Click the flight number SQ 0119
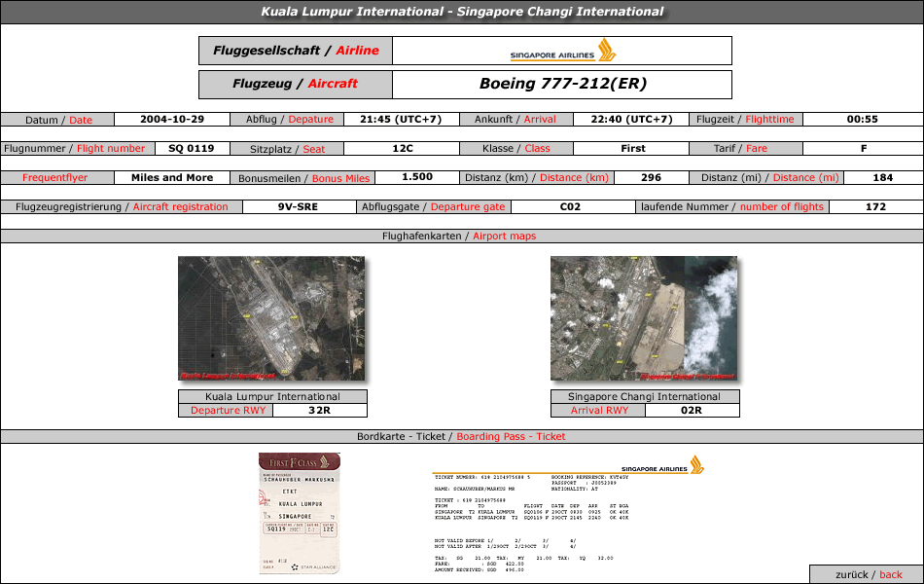The width and height of the screenshot is (924, 584). (192, 149)
